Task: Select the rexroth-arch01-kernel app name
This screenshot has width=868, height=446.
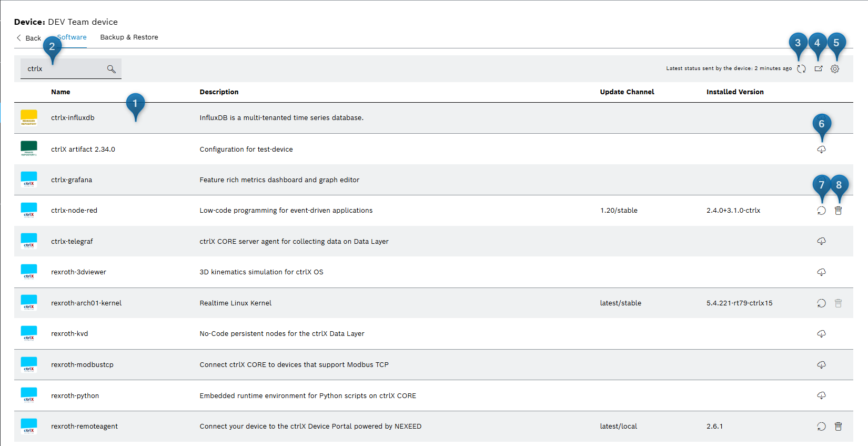Action: (86, 303)
